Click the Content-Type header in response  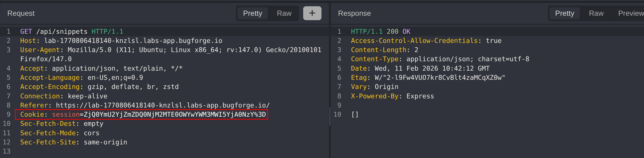click(440, 59)
